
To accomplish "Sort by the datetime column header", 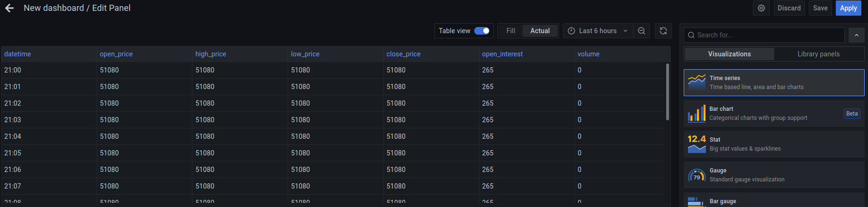I will (18, 54).
